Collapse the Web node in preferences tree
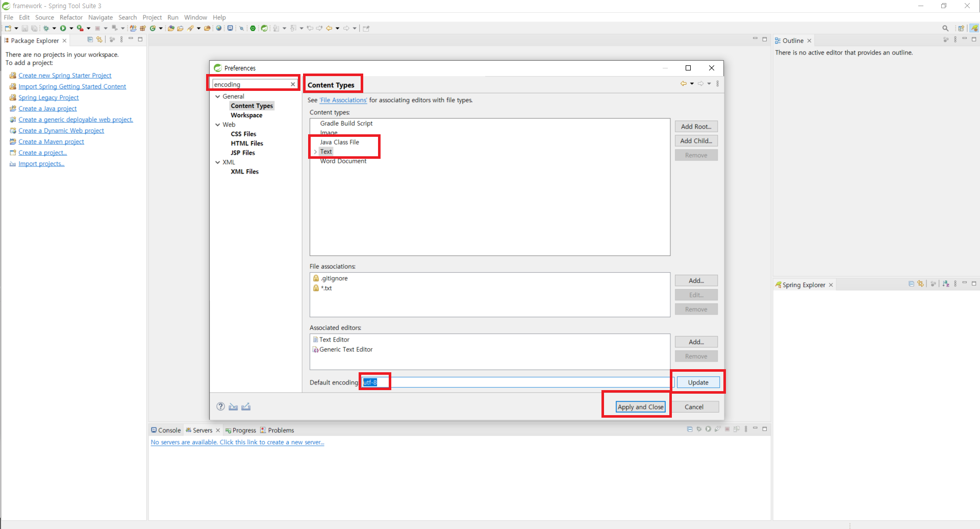The width and height of the screenshot is (980, 529). click(x=218, y=125)
